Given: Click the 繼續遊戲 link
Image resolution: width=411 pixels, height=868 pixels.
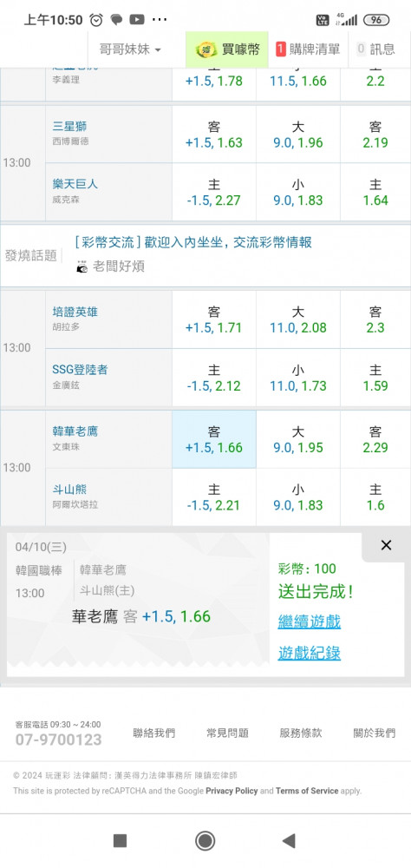Looking at the screenshot, I should [x=310, y=621].
